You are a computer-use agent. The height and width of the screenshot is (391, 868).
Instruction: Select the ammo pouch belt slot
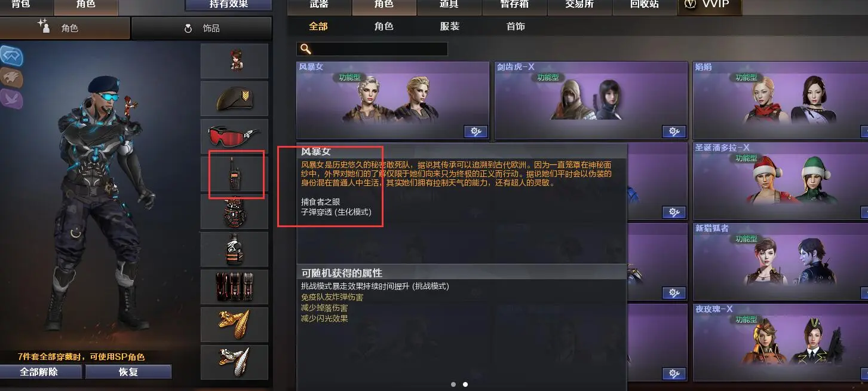point(234,287)
